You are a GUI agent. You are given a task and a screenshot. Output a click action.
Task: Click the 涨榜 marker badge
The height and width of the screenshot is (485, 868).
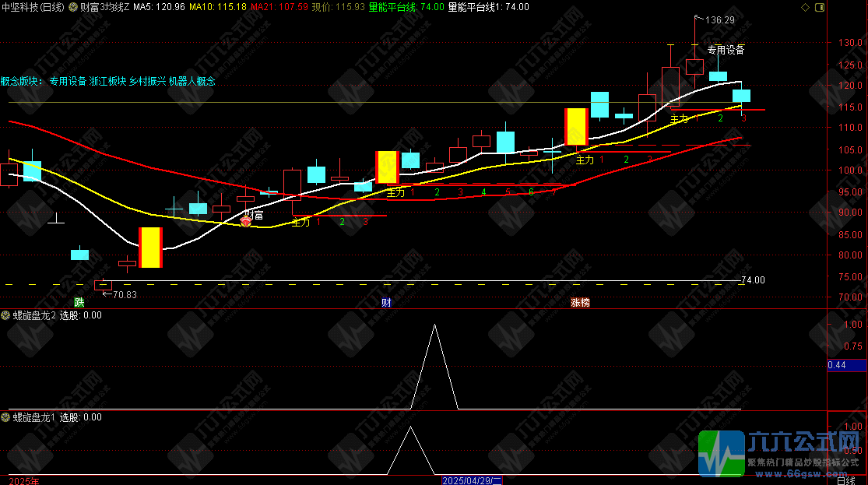tap(580, 302)
